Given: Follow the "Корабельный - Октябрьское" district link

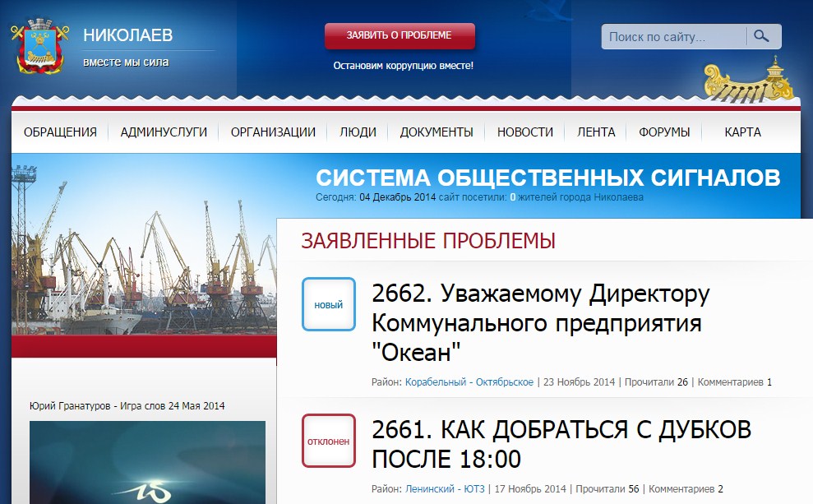Looking at the screenshot, I should (x=469, y=382).
